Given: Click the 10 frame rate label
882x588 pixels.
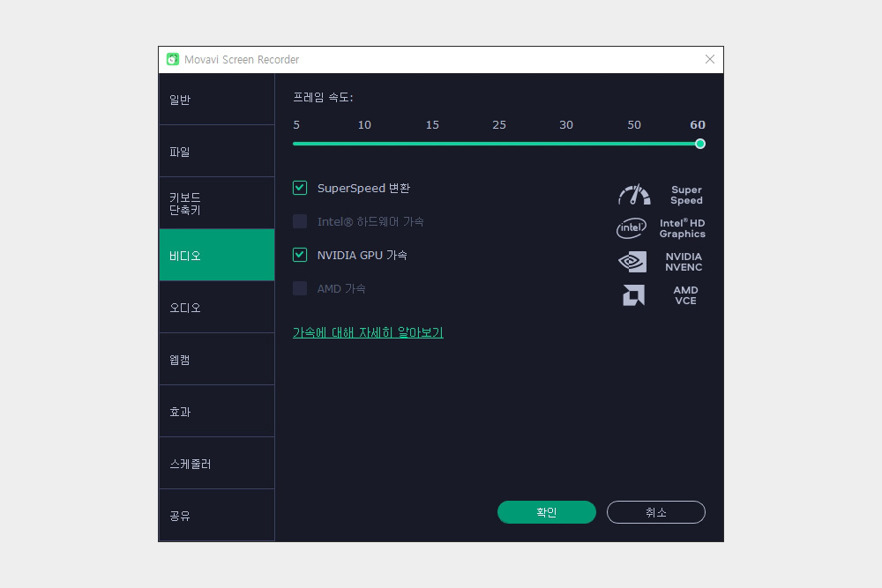Looking at the screenshot, I should click(364, 125).
